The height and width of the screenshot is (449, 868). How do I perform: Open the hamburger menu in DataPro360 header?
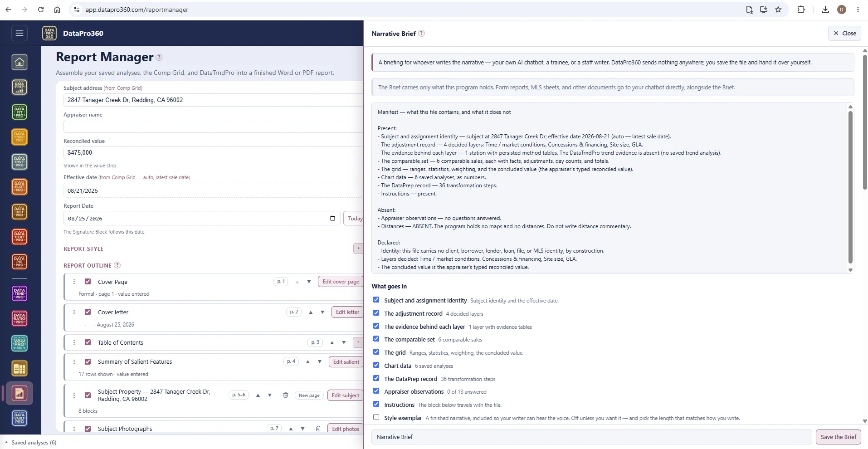[20, 33]
